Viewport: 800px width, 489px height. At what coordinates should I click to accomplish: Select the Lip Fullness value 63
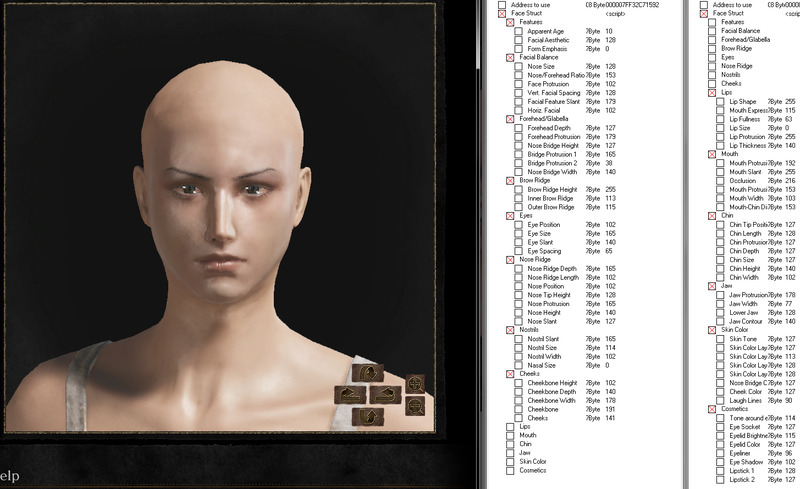tap(789, 119)
